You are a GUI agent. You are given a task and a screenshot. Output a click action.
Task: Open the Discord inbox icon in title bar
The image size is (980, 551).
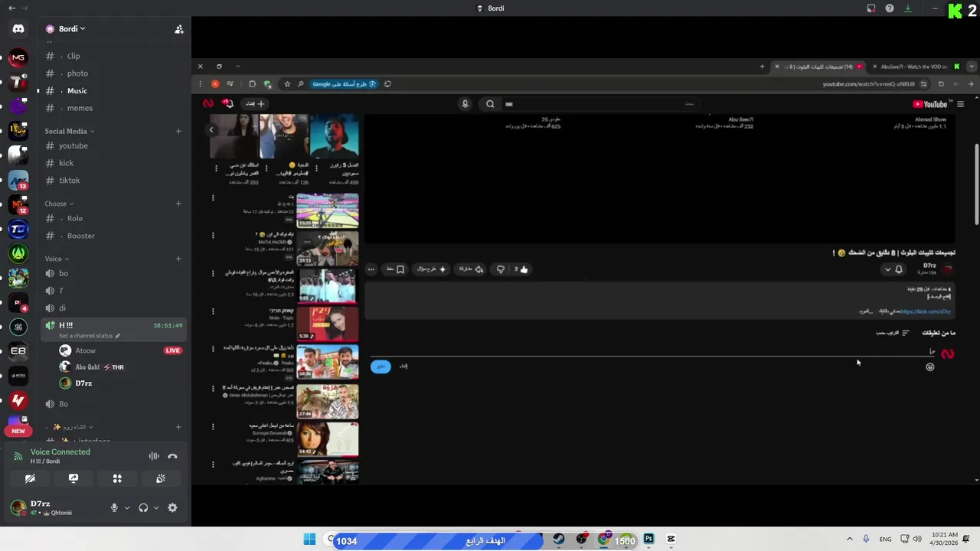click(x=871, y=8)
